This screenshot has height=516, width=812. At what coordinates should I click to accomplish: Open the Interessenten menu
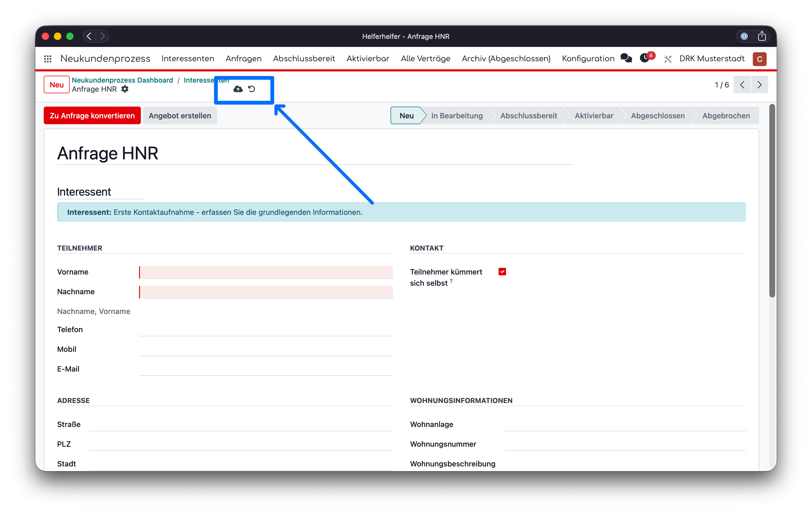click(x=188, y=59)
